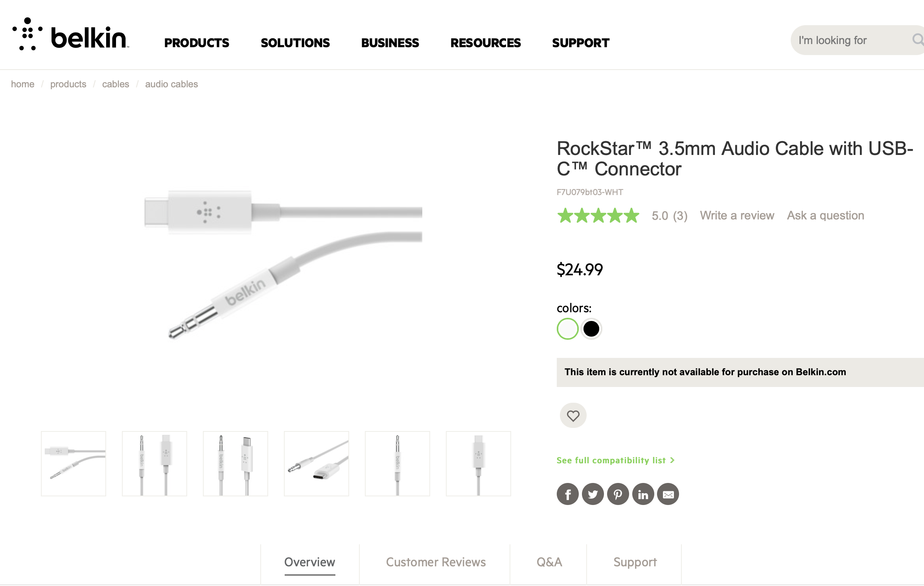The width and height of the screenshot is (924, 586).
Task: View the thumbnail showing USB-C plug lying flat
Action: point(316,463)
